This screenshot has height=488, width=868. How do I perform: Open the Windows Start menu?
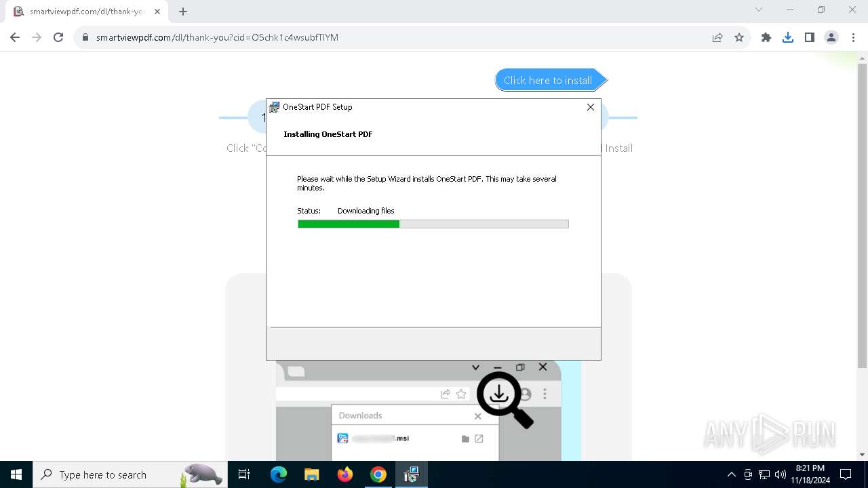pos(16,474)
